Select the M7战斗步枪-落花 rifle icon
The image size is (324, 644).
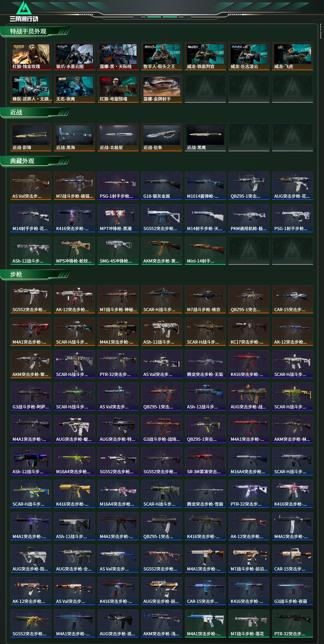point(249,623)
